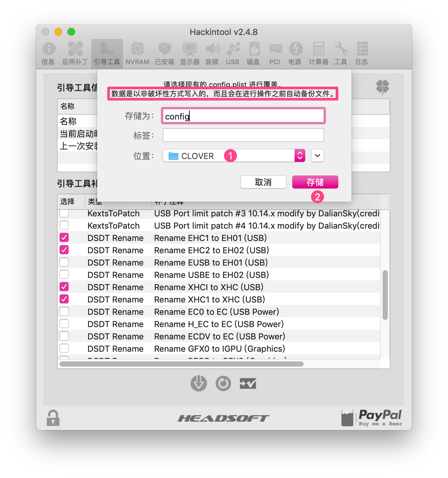The width and height of the screenshot is (448, 478).
Task: Uncheck Rename EHC1 to EH01 (USB)
Action: click(64, 238)
